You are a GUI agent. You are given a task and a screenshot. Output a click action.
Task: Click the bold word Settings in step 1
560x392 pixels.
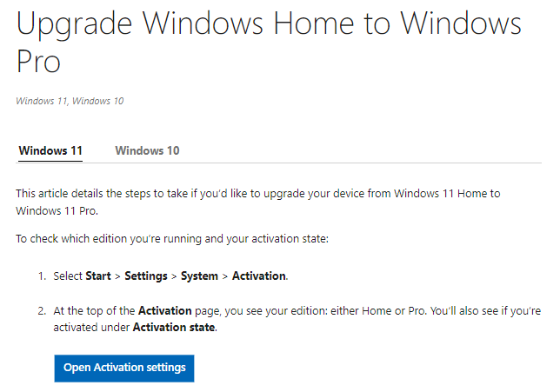pos(147,276)
